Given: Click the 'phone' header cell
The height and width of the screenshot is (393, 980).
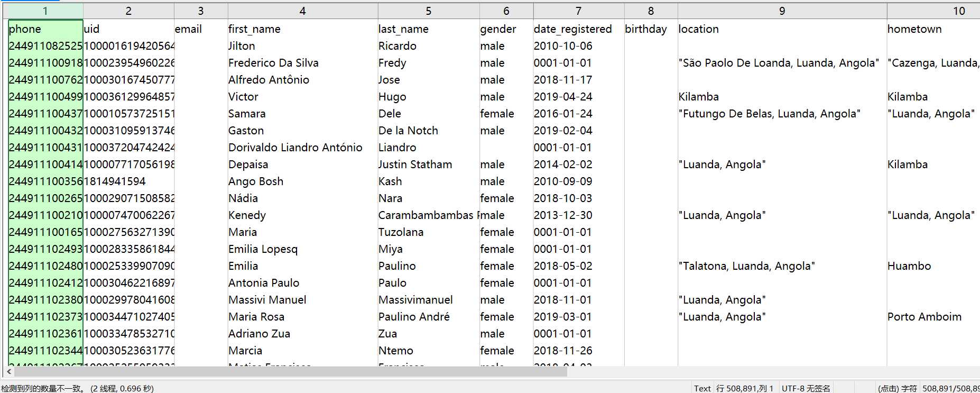Looking at the screenshot, I should pos(45,29).
